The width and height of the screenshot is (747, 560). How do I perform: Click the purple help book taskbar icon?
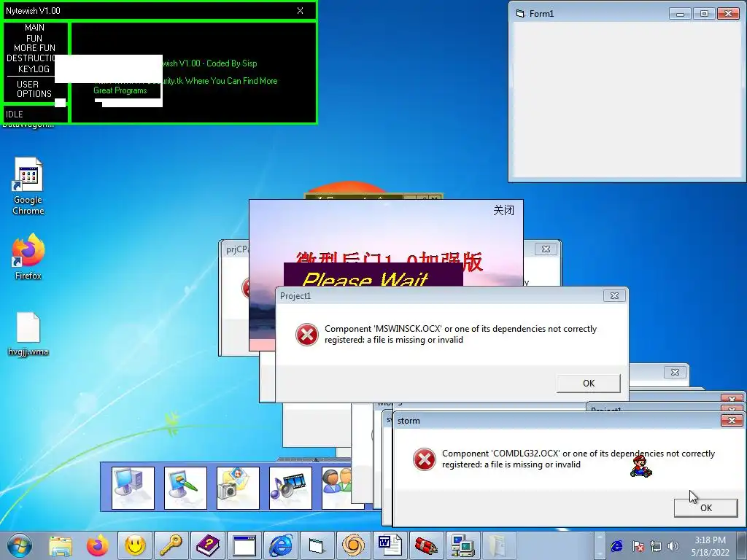[x=208, y=545]
